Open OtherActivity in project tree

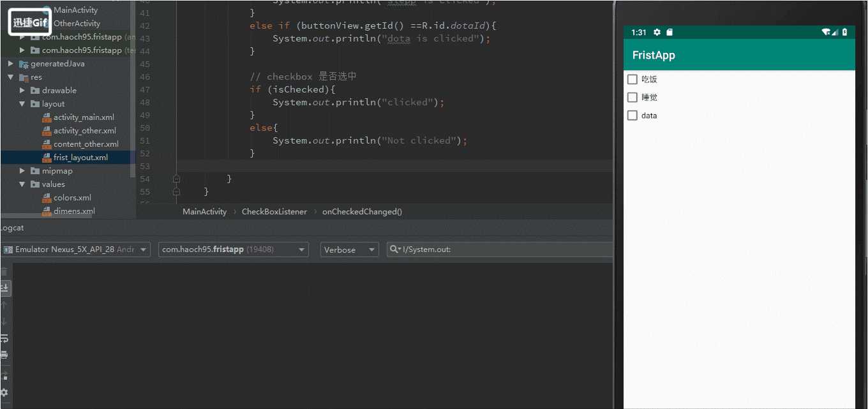coord(77,24)
